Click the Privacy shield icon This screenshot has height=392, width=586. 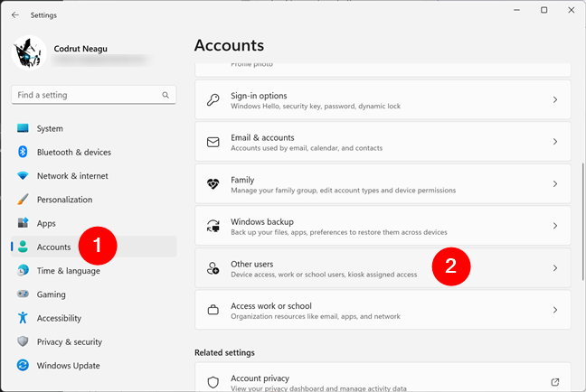click(23, 341)
